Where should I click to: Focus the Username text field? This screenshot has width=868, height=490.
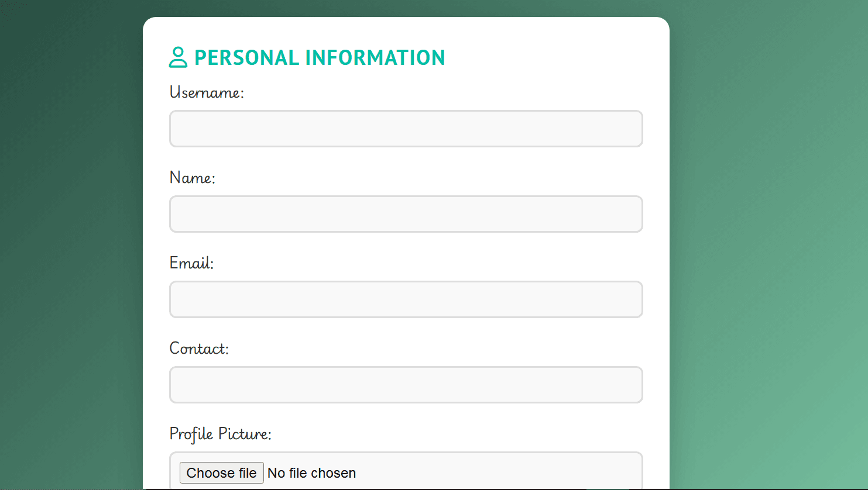pos(406,129)
